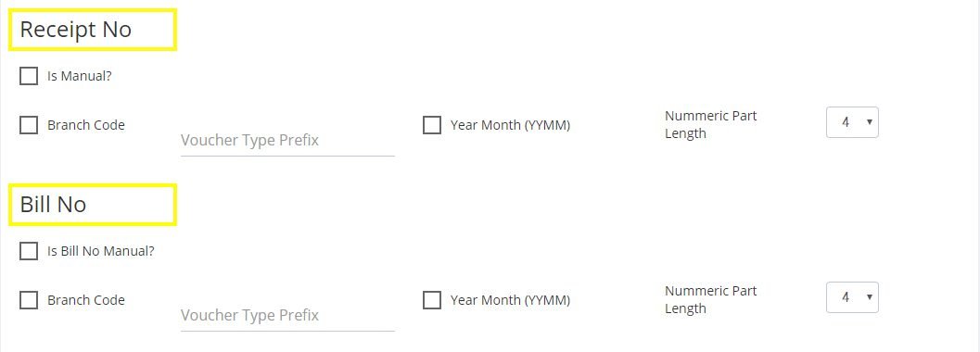This screenshot has height=352, width=980.
Task: Enable the Is Manual? checkbox
Action: coord(29,76)
